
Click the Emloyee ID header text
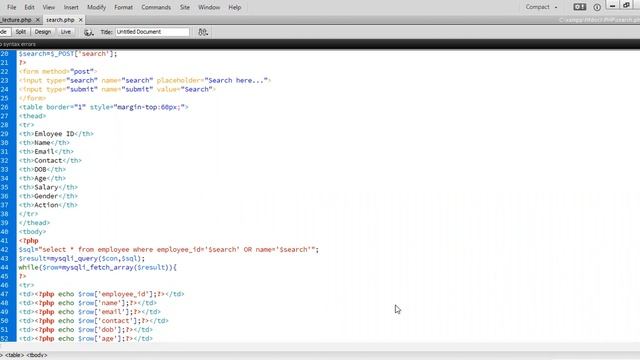54,134
